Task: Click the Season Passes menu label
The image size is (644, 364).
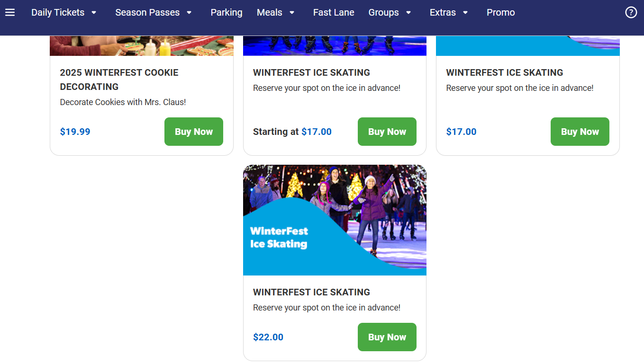Action: [147, 13]
